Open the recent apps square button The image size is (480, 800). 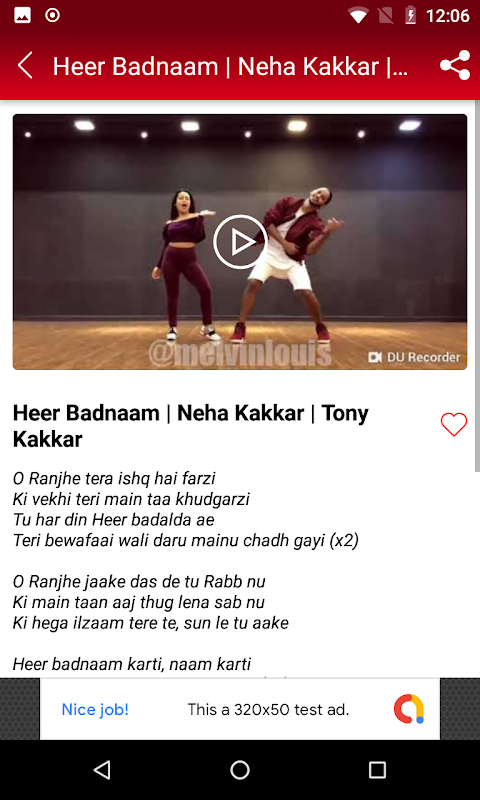[377, 770]
